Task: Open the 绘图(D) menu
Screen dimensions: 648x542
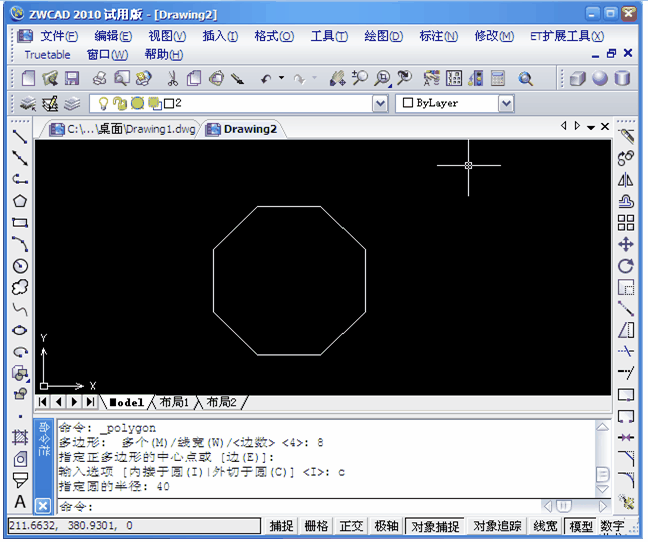Action: pos(384,36)
